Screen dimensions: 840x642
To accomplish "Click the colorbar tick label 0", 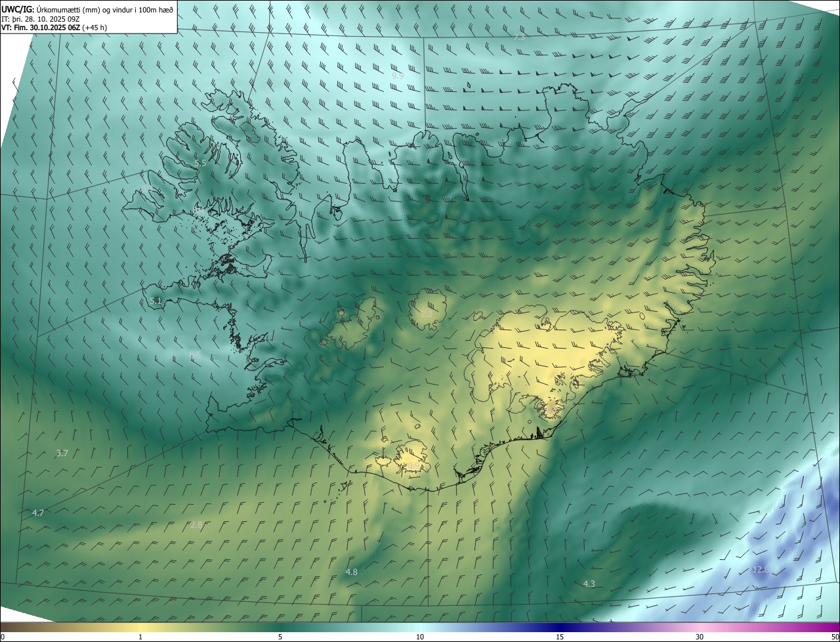I will 3,637.
